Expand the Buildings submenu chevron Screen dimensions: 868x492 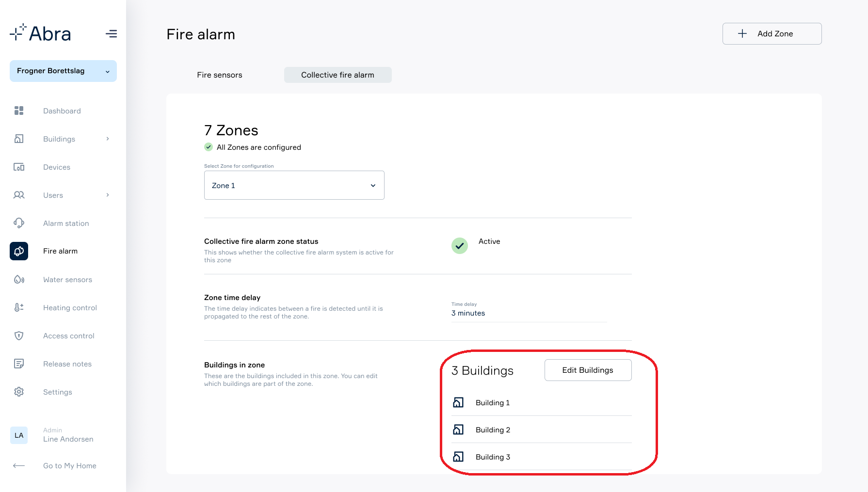(x=108, y=139)
